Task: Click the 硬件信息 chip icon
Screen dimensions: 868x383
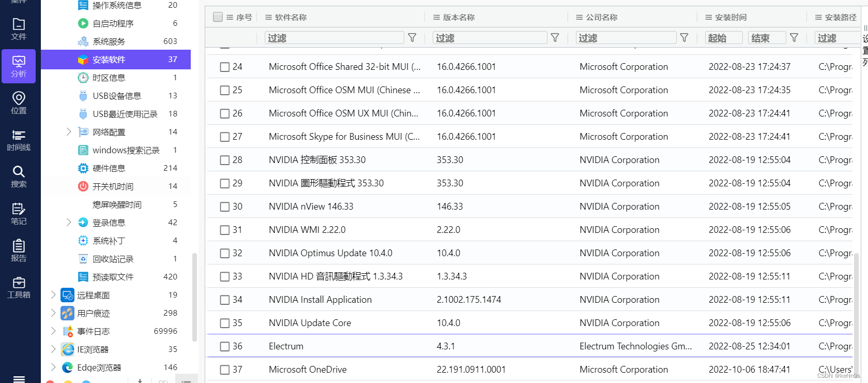Action: [x=83, y=168]
